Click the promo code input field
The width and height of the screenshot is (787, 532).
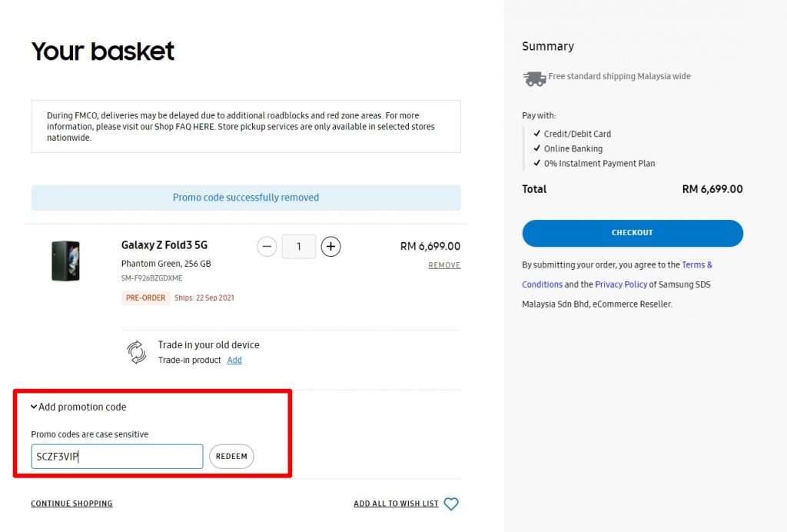pyautogui.click(x=117, y=457)
